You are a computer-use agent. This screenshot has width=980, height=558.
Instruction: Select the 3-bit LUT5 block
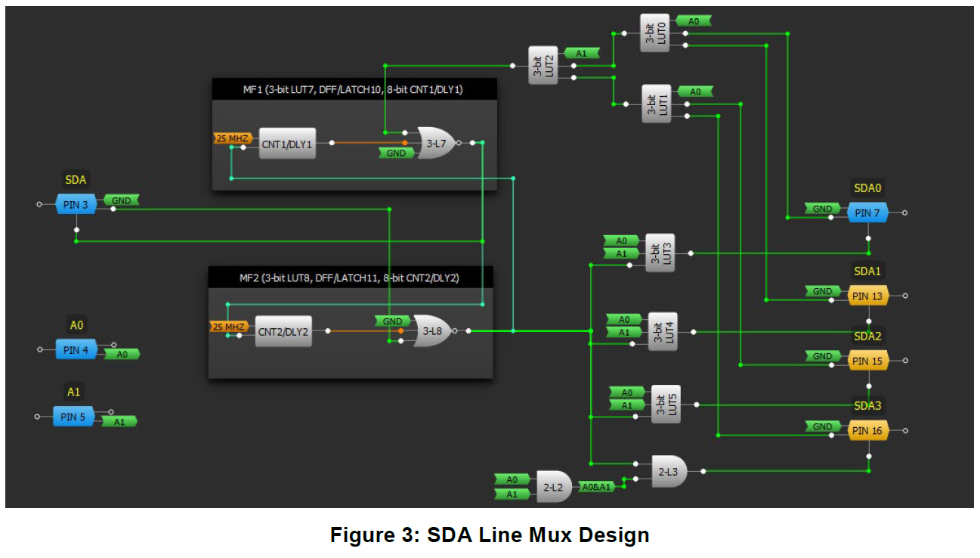click(x=666, y=405)
